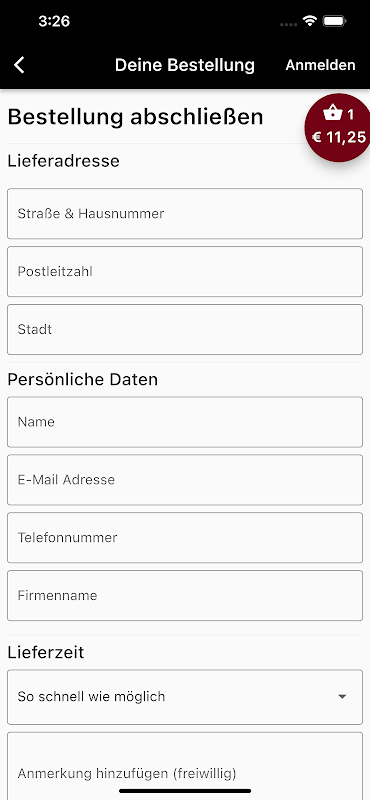Image resolution: width=370 pixels, height=800 pixels.
Task: Expand Lieferzeit using the dropdown arrow
Action: click(342, 697)
